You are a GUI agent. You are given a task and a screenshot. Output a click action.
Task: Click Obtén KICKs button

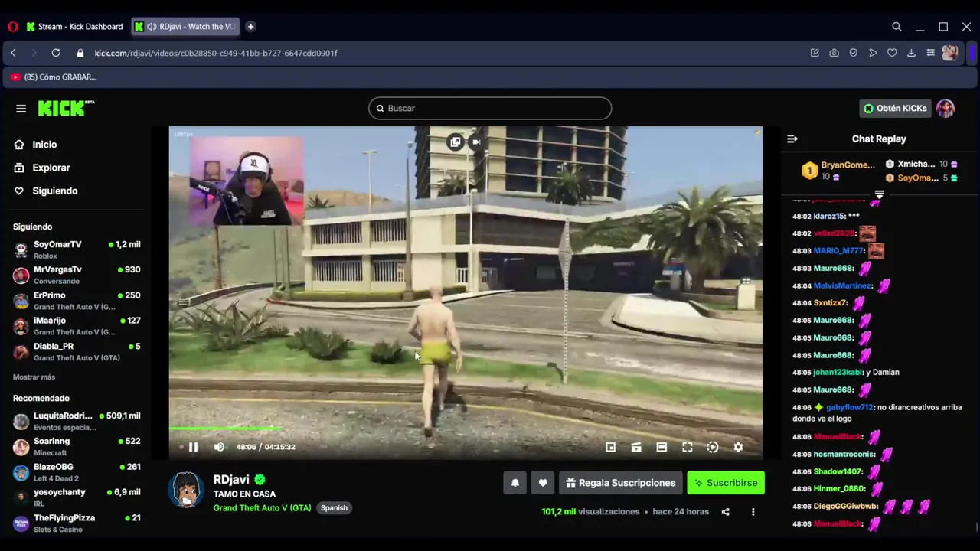[x=895, y=108]
